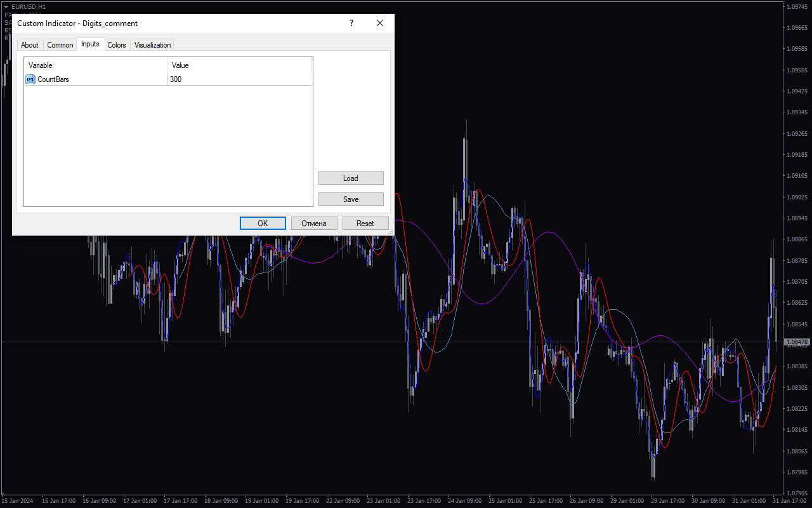This screenshot has height=508, width=812.
Task: Go to the Colors tab
Action: tap(117, 45)
